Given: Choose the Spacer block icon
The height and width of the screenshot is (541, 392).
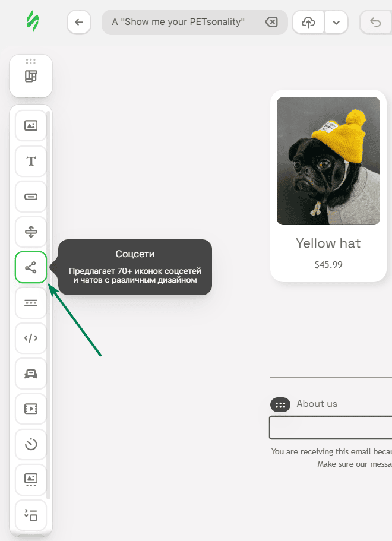Looking at the screenshot, I should 31,232.
